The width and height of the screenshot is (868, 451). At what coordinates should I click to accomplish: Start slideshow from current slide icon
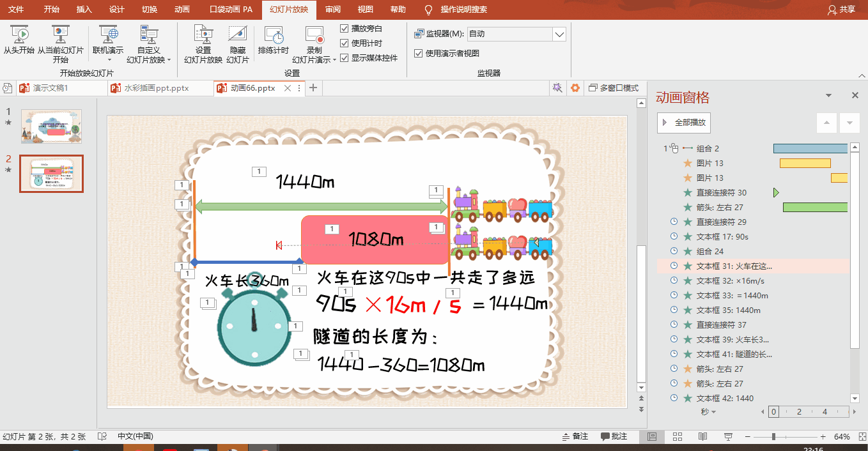click(x=60, y=34)
